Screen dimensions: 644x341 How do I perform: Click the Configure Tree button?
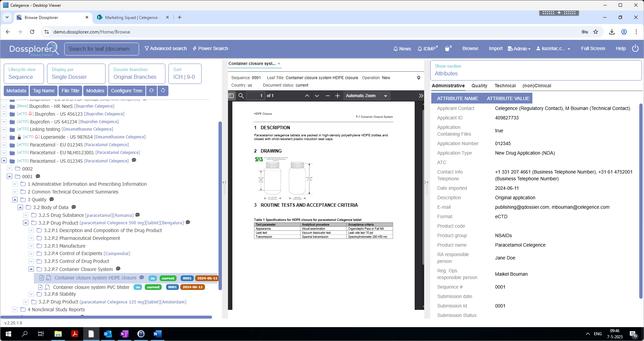(x=127, y=91)
